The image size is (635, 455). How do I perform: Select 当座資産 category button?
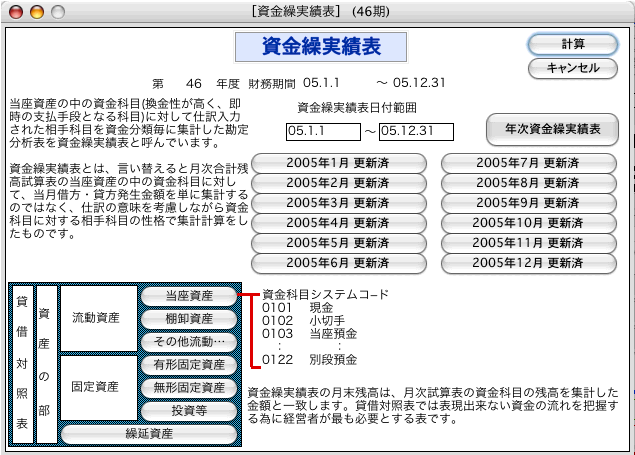pyautogui.click(x=189, y=297)
